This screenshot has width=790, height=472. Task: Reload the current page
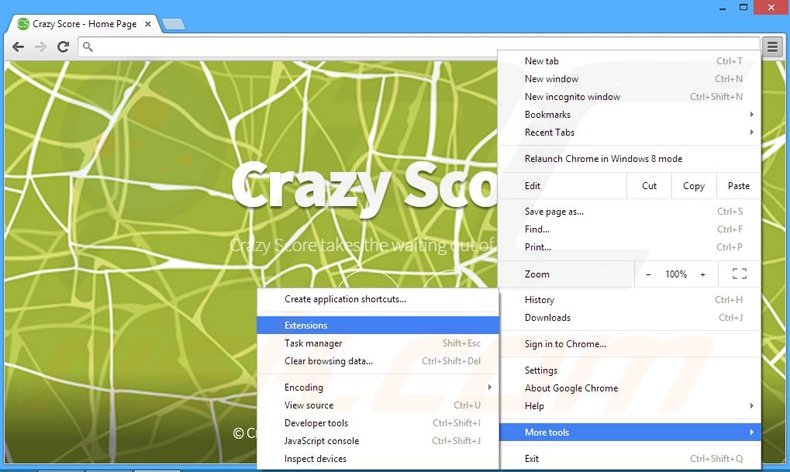63,47
